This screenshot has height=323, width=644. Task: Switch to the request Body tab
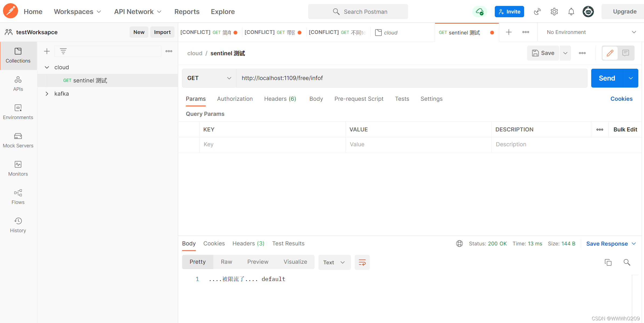pyautogui.click(x=316, y=99)
